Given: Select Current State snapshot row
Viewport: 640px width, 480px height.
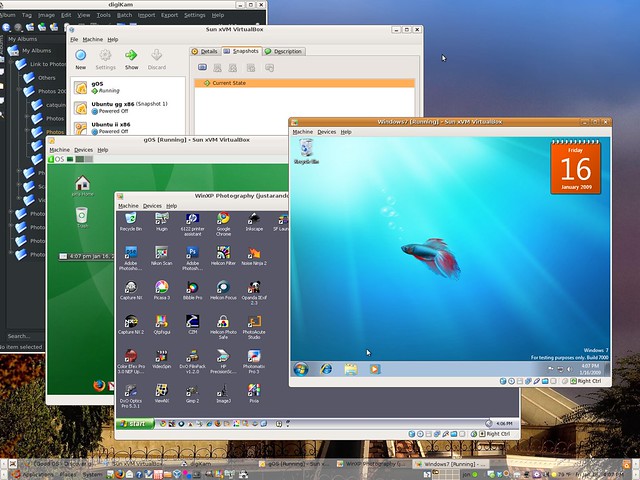Looking at the screenshot, I should [x=304, y=83].
